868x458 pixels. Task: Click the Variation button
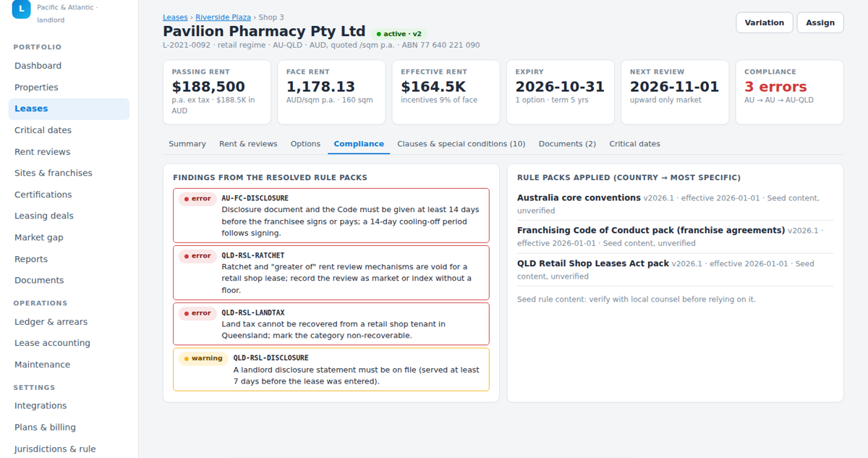(765, 22)
